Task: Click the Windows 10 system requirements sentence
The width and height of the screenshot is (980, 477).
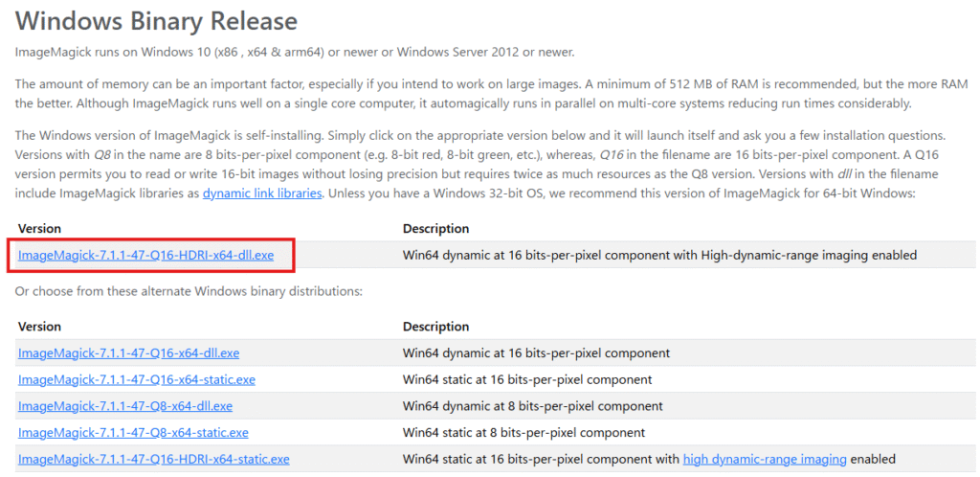Action: pyautogui.click(x=295, y=52)
